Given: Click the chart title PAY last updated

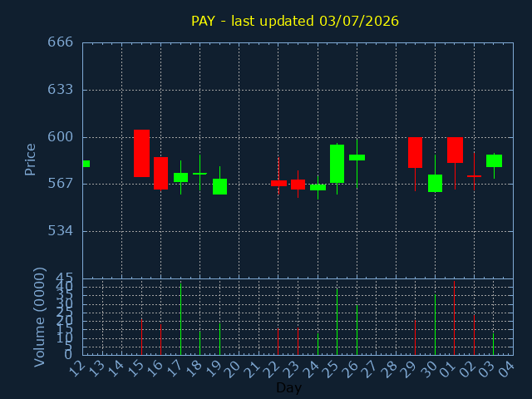Looking at the screenshot, I should (x=295, y=21).
